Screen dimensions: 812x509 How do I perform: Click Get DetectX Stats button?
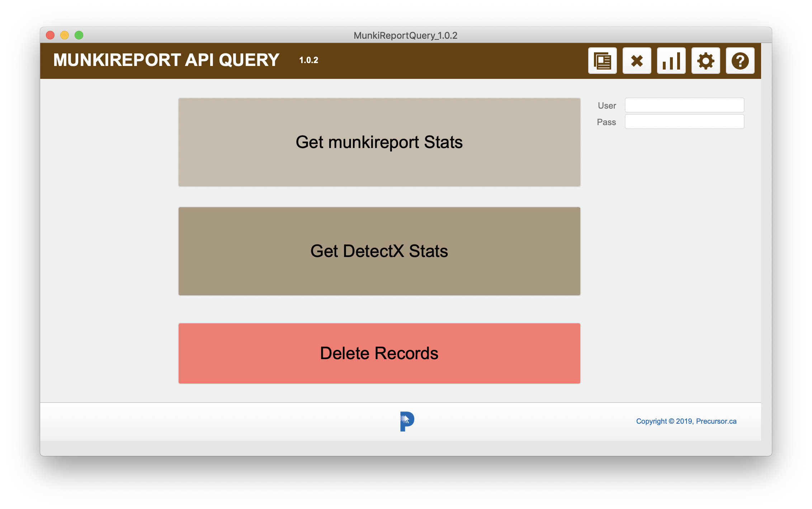[x=379, y=251]
